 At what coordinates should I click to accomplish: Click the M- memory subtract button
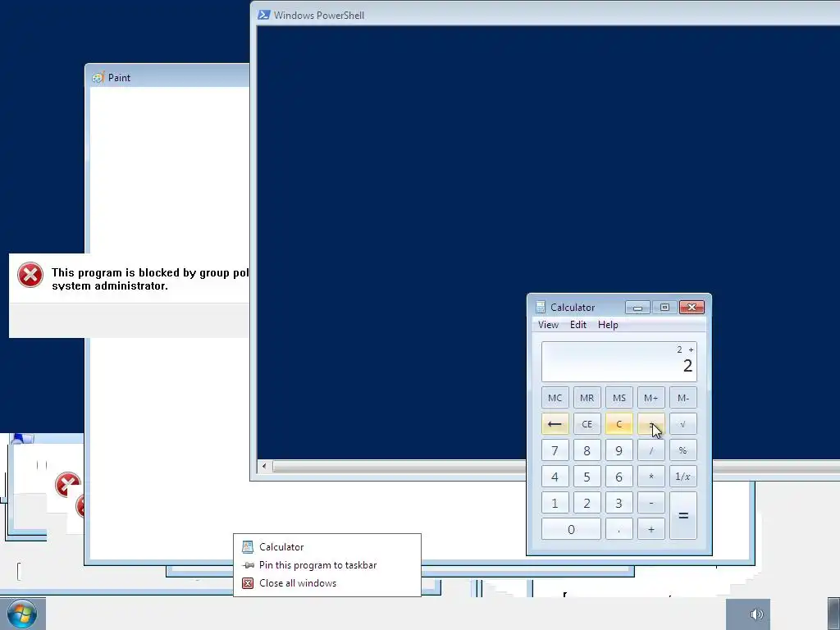[683, 398]
